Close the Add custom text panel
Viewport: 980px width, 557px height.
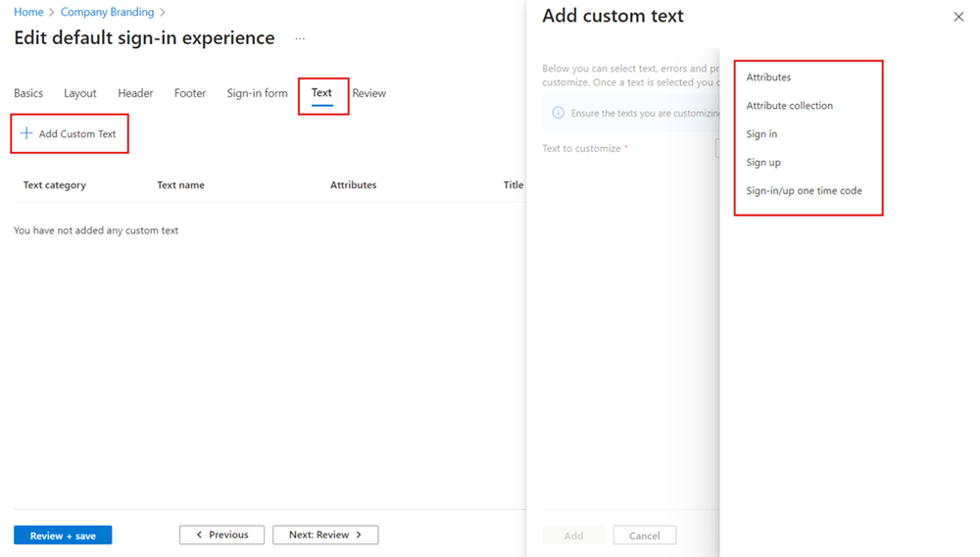click(x=958, y=17)
